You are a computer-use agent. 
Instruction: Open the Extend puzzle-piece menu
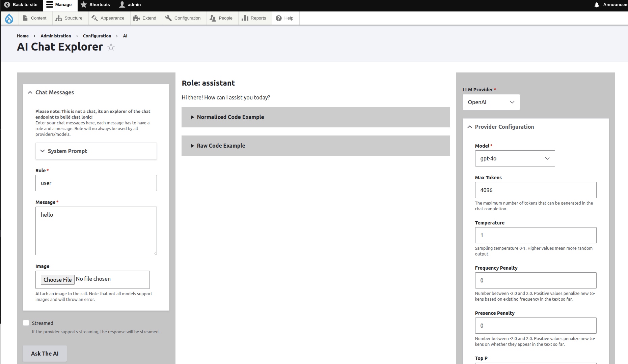[x=145, y=18]
